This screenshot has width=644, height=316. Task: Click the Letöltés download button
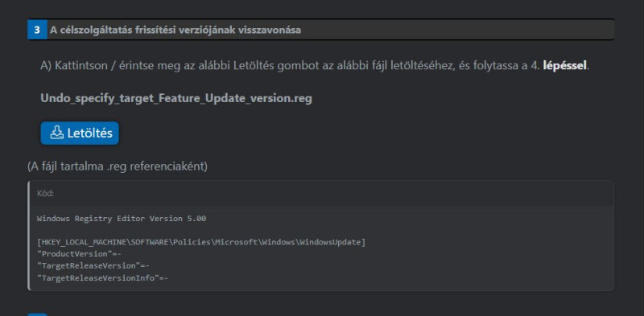pos(80,133)
